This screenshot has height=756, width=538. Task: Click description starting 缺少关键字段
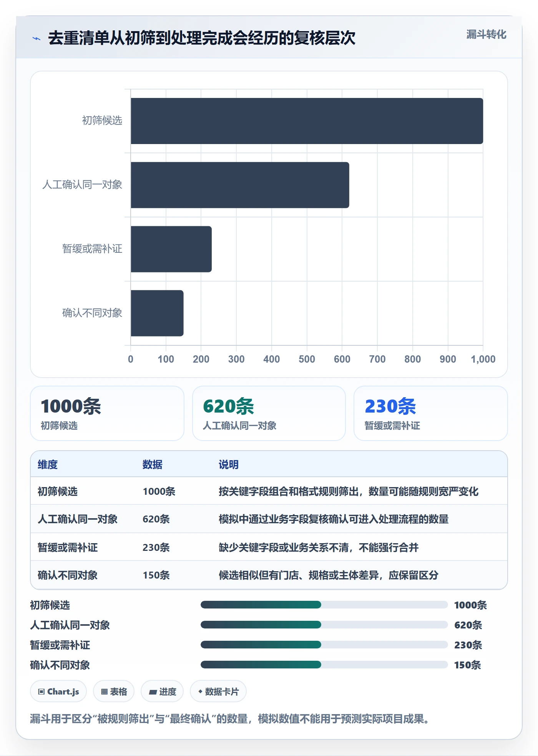pyautogui.click(x=319, y=547)
